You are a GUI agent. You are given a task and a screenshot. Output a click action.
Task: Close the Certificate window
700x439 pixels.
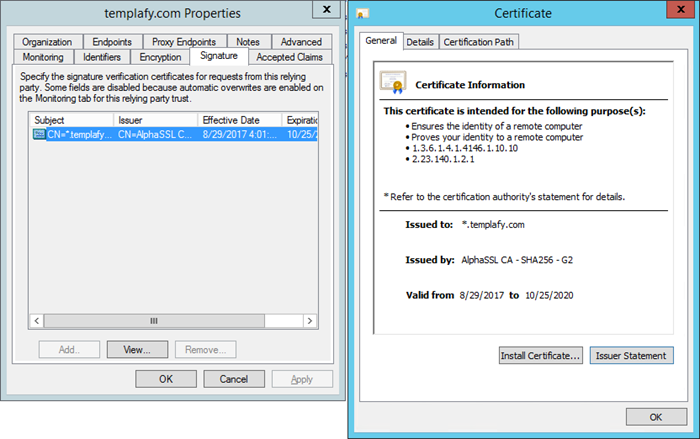(x=681, y=9)
